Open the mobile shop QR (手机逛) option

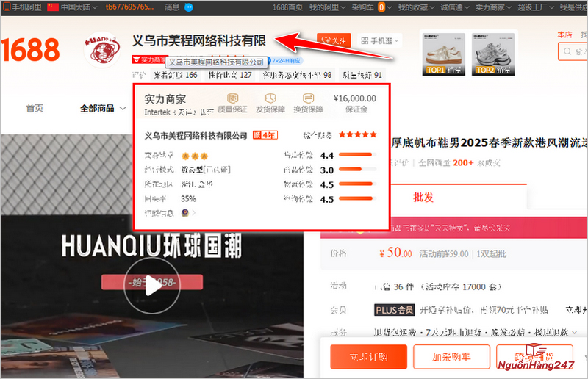(380, 41)
